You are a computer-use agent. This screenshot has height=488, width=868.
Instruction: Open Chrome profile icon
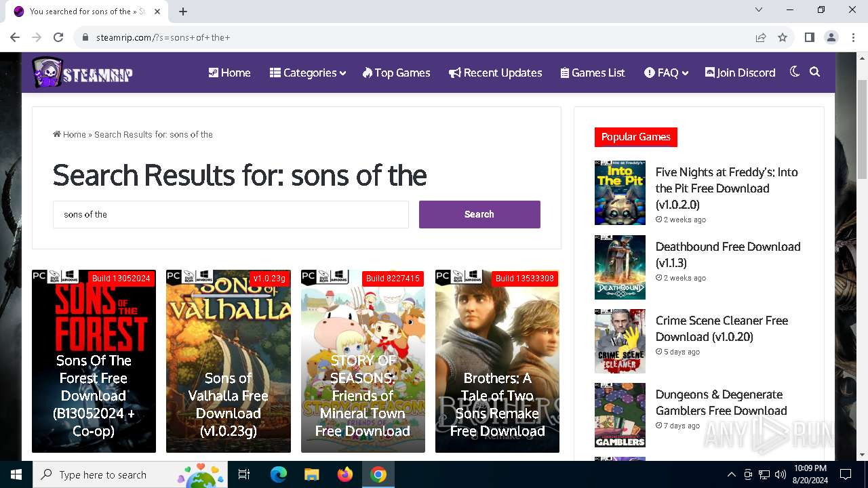[831, 37]
